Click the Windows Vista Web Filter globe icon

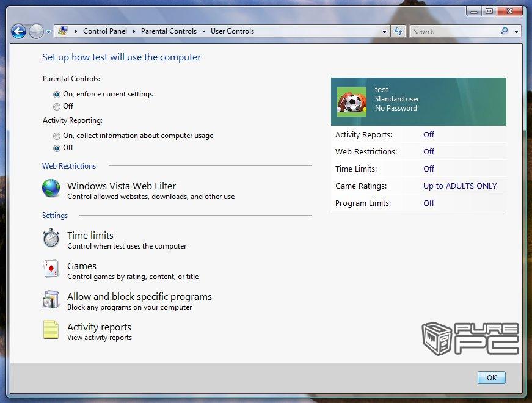point(51,188)
